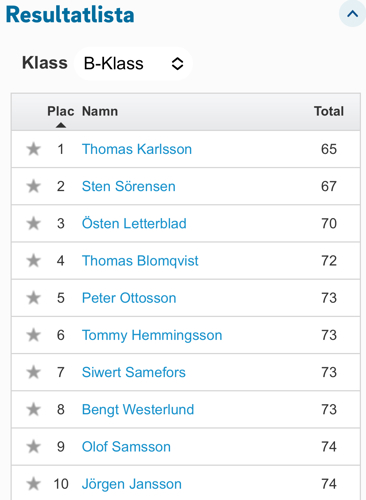Open Thomas Karlsson's player link
366x500 pixels.
point(137,149)
